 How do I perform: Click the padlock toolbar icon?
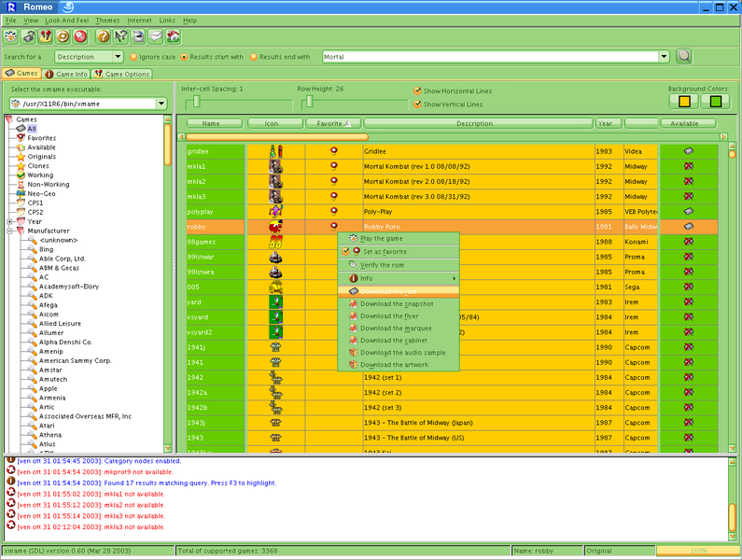28,36
